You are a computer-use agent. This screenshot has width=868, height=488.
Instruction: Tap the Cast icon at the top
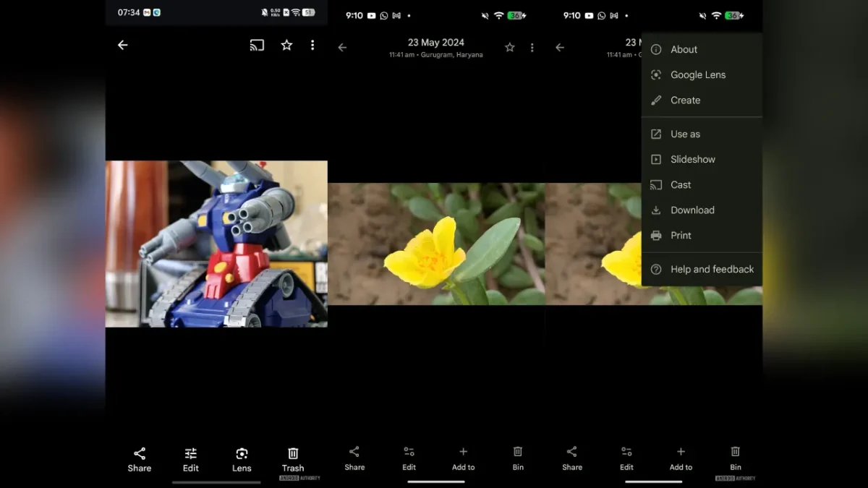257,45
